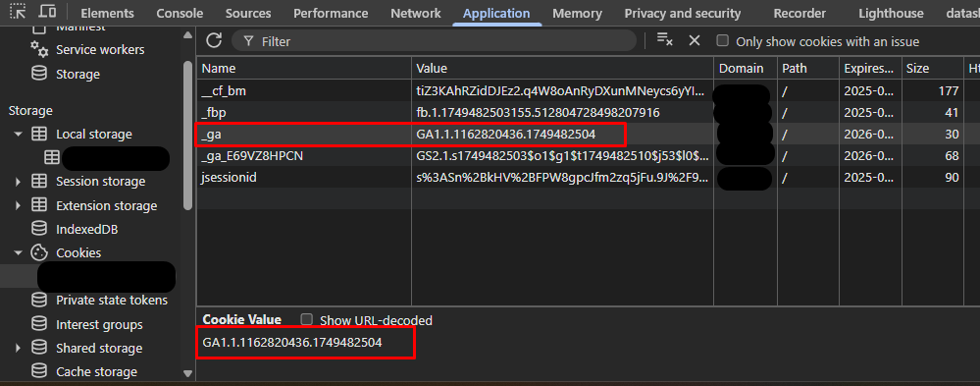980x386 pixels.
Task: Click the IndexedDB database icon
Action: (x=39, y=229)
